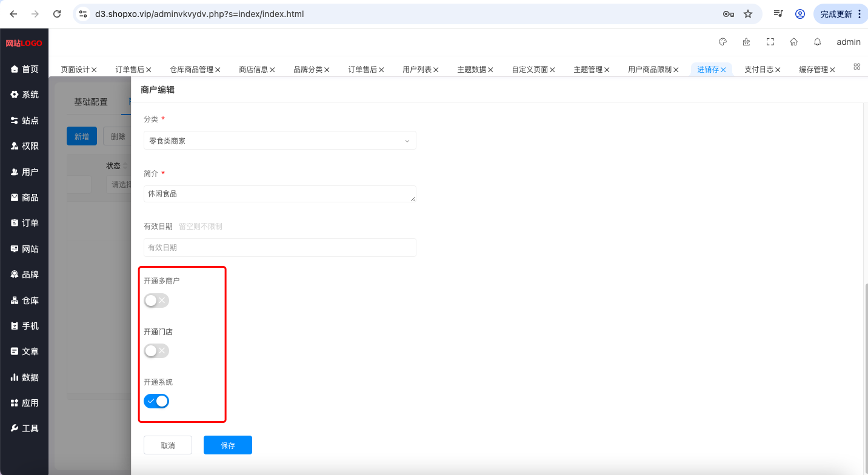
Task: Click the home icon in top header
Action: pos(793,42)
